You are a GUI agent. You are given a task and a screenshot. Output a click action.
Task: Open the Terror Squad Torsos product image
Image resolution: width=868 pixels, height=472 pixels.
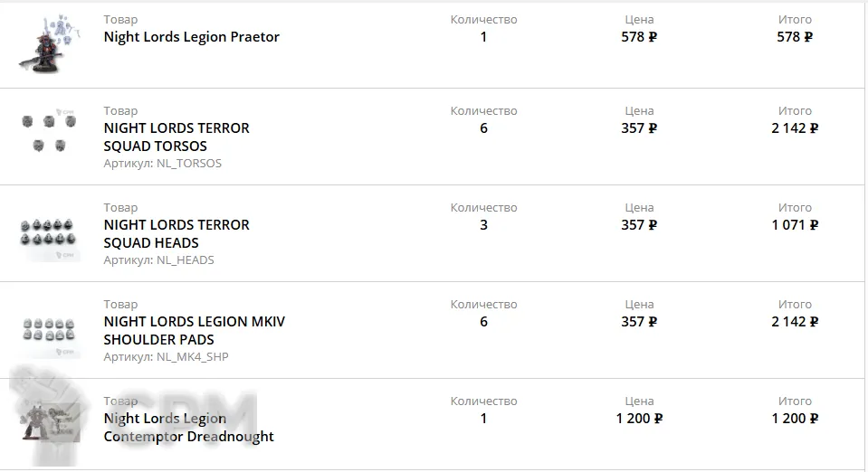click(49, 132)
